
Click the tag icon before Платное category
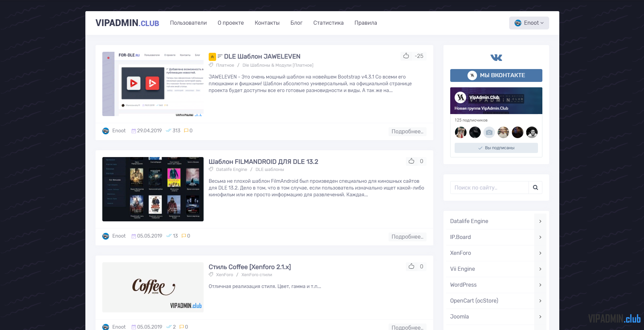coord(211,65)
